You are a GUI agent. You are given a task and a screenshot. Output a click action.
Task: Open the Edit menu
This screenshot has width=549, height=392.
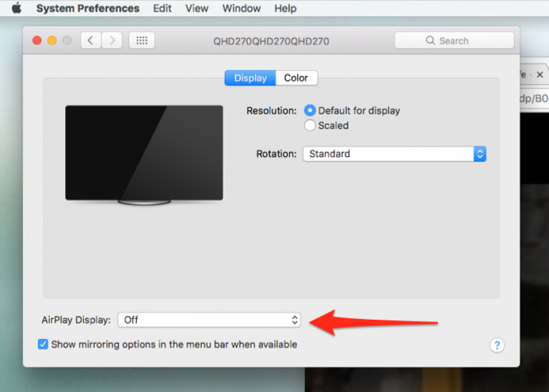coord(162,8)
